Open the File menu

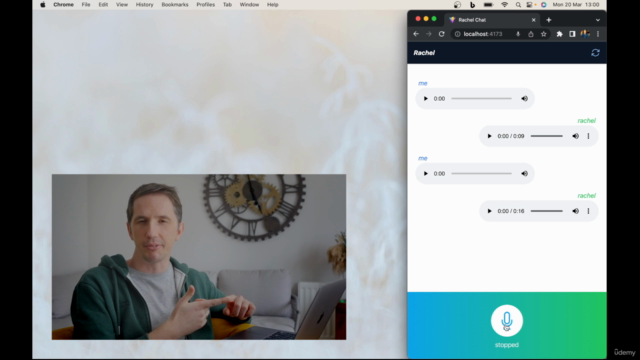coord(86,4)
